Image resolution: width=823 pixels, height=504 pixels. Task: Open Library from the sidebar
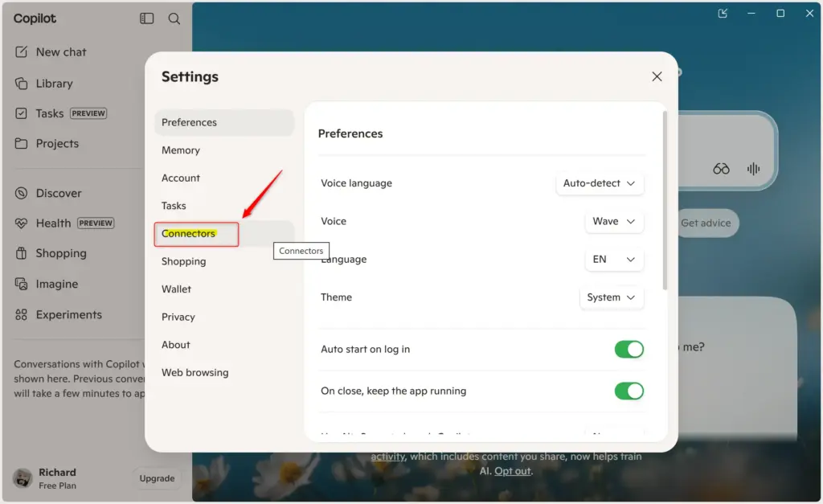(x=54, y=84)
